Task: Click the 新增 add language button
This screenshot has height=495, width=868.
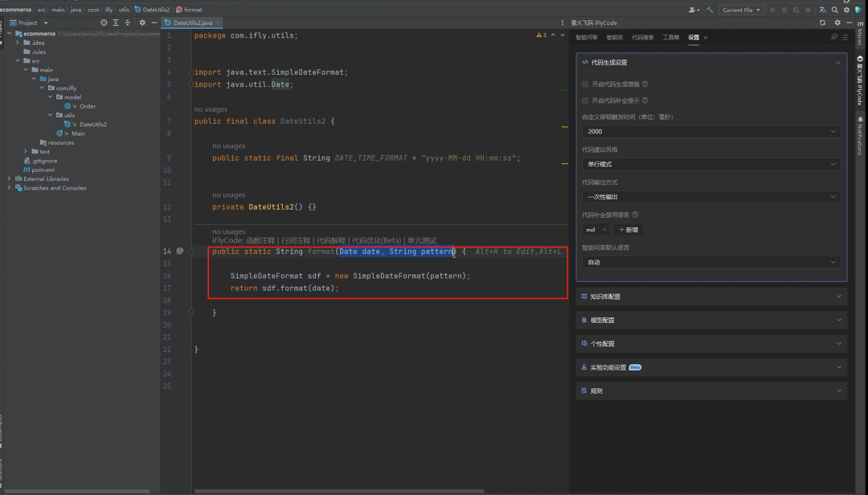Action: point(628,230)
